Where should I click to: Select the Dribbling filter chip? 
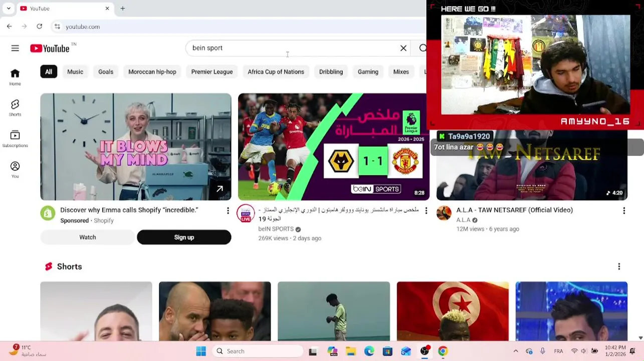[331, 72]
